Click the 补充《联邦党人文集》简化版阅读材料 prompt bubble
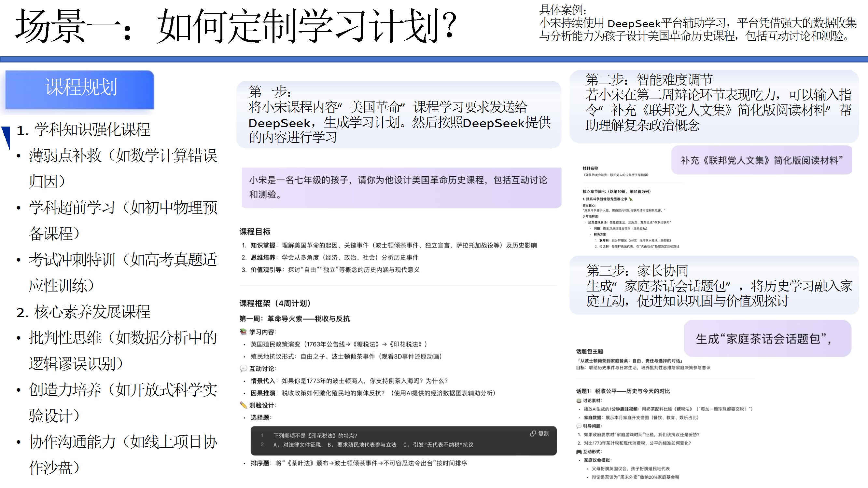868x488 pixels. pyautogui.click(x=762, y=160)
